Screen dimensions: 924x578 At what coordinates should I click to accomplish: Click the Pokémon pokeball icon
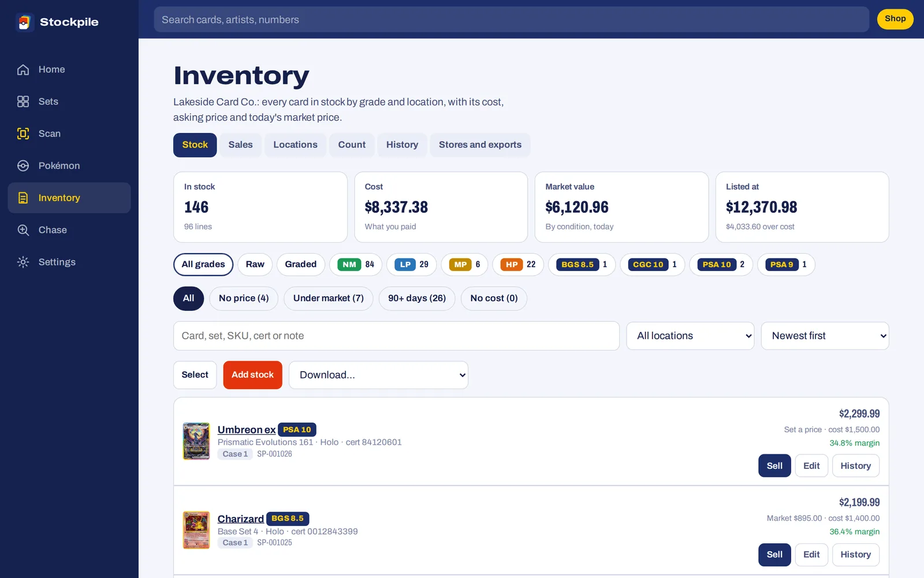point(23,166)
